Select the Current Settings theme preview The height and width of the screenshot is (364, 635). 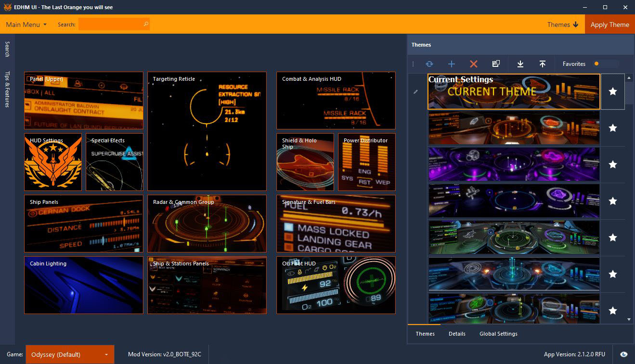point(514,91)
